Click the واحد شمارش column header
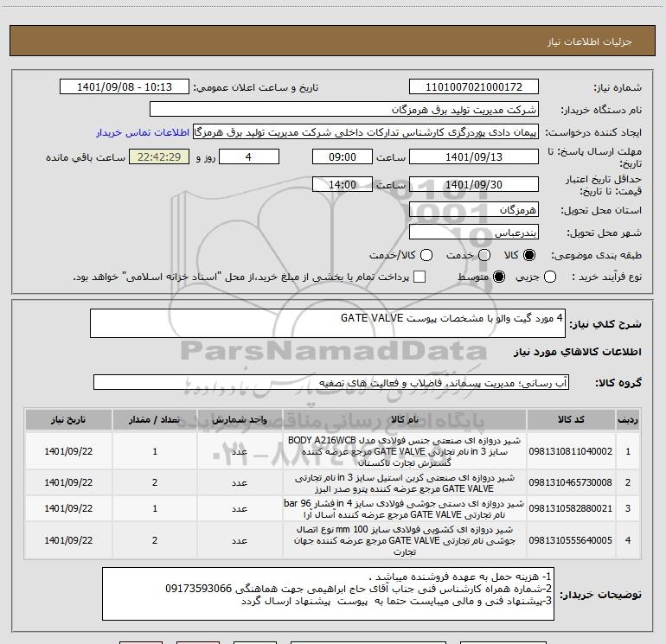The height and width of the screenshot is (644, 666). tap(240, 419)
